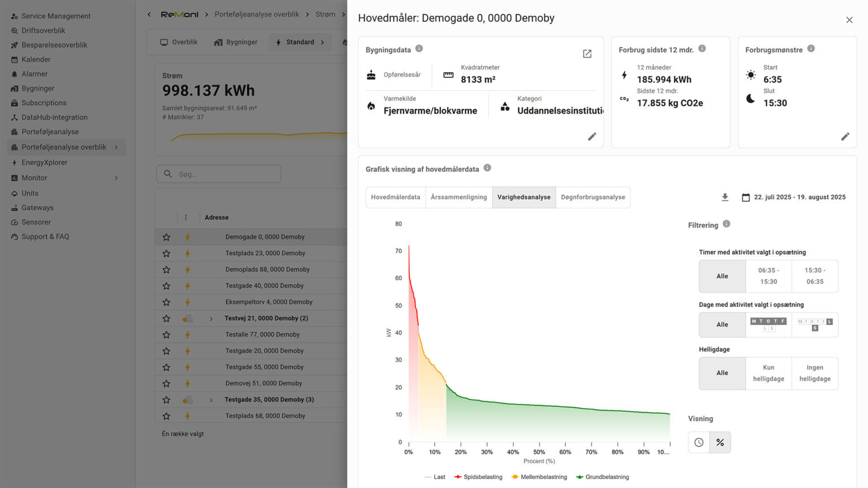Switch to the Døgnforbrugsanalyse tab

point(593,197)
